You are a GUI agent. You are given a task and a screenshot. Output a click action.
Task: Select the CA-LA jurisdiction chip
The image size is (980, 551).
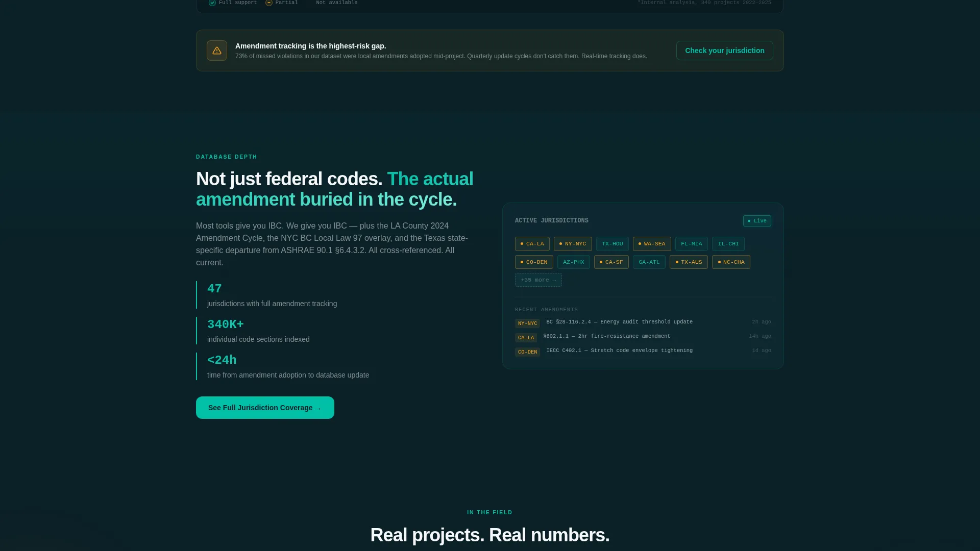coord(532,244)
